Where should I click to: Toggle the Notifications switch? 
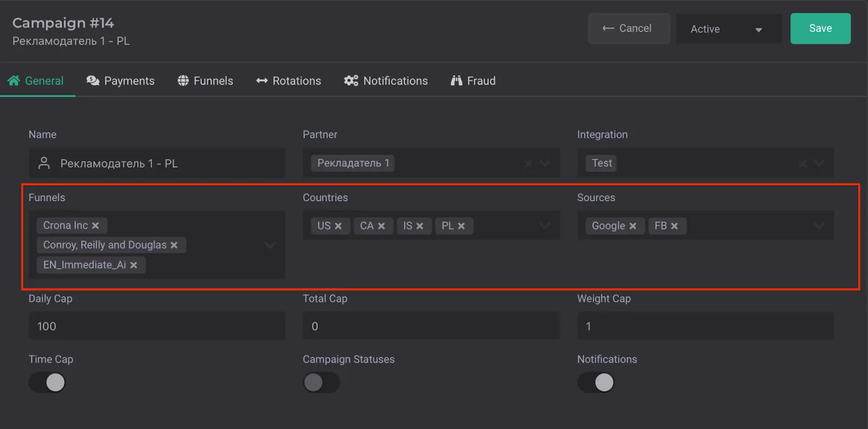596,382
